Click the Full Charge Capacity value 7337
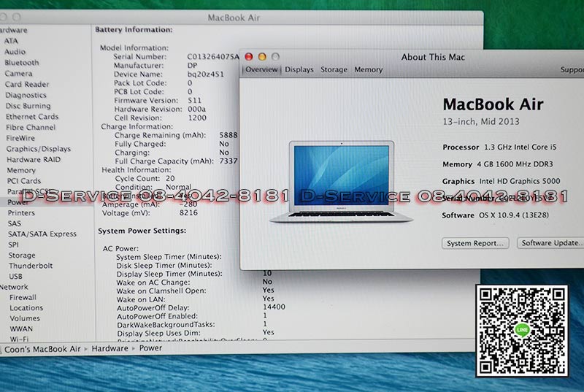The height and width of the screenshot is (392, 584). point(228,161)
